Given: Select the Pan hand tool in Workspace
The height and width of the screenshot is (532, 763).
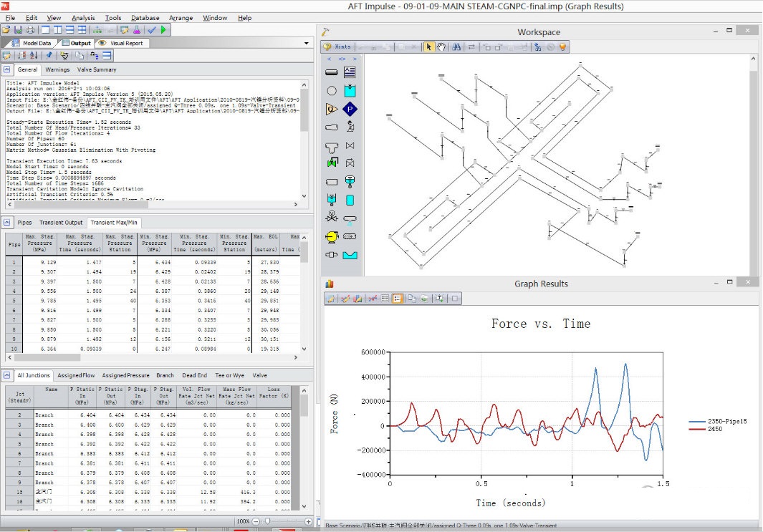Looking at the screenshot, I should tap(442, 47).
